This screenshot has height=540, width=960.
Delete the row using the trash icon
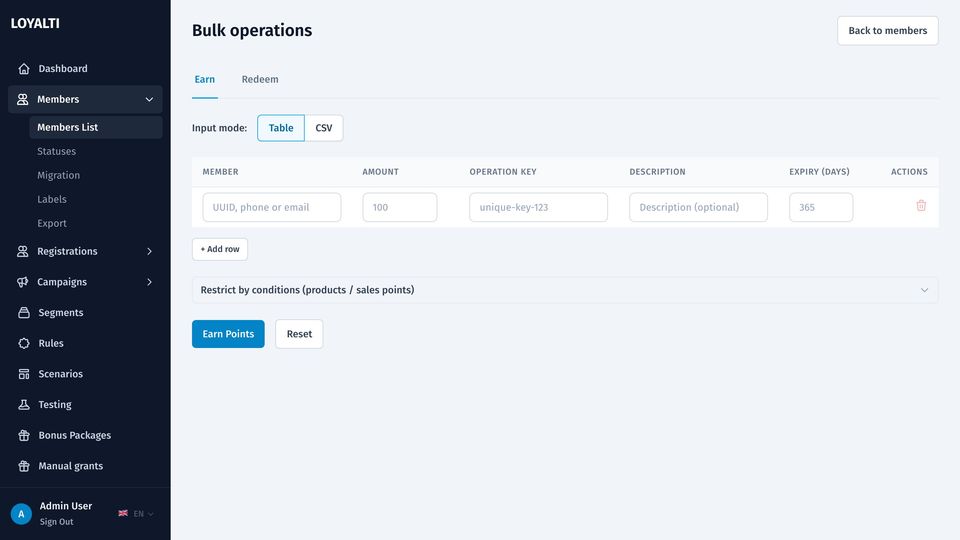coord(921,206)
